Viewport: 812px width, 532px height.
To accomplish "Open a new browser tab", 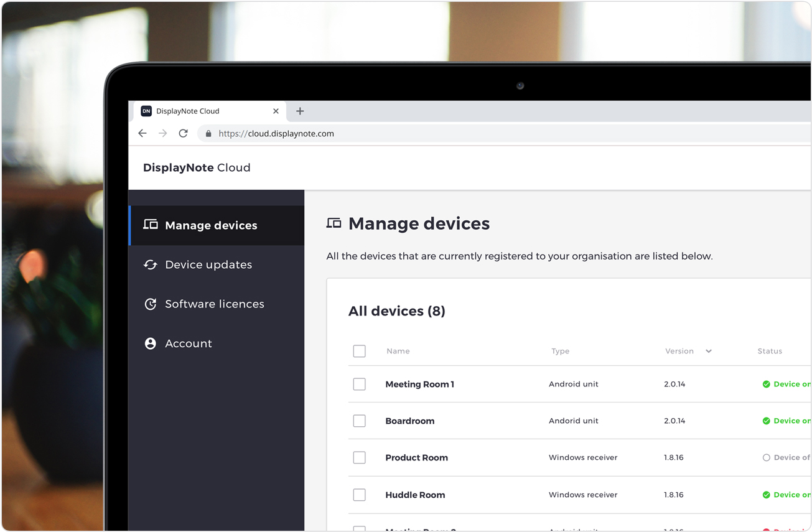I will (x=300, y=111).
